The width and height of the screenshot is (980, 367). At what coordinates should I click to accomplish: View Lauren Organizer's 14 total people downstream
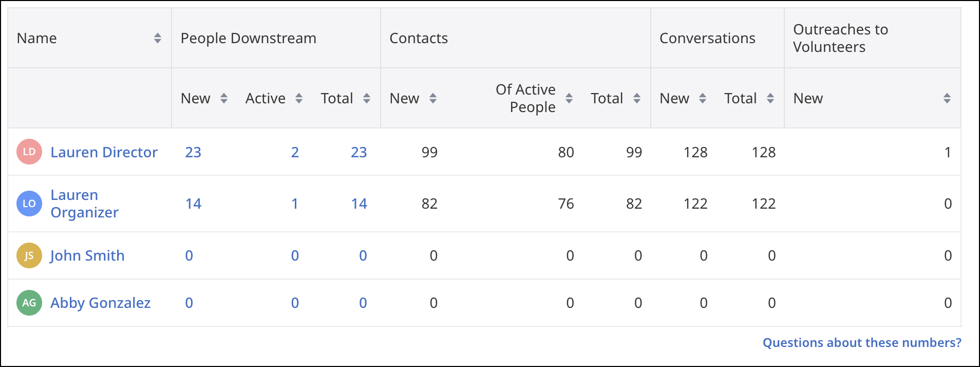point(359,204)
